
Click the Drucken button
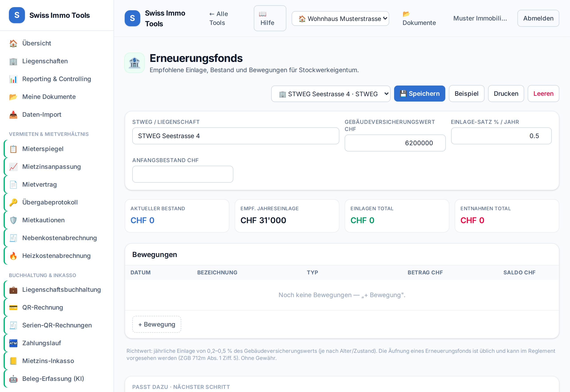pyautogui.click(x=506, y=94)
